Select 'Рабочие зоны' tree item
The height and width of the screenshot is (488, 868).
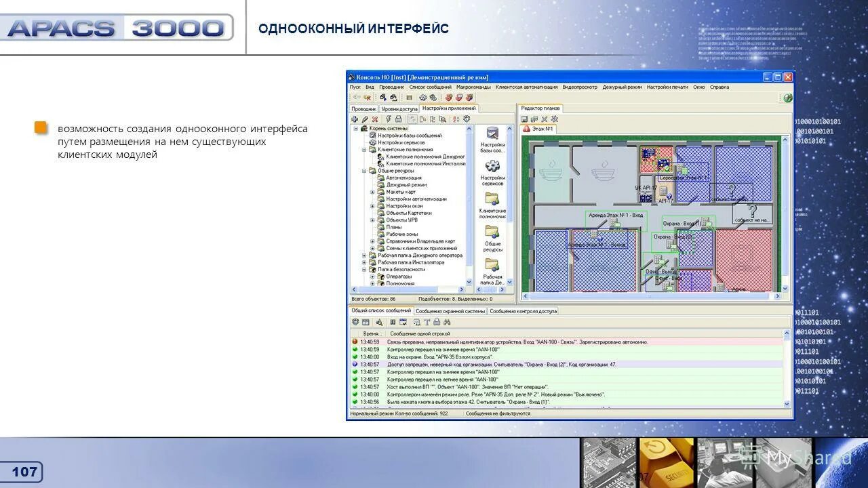pyautogui.click(x=402, y=234)
